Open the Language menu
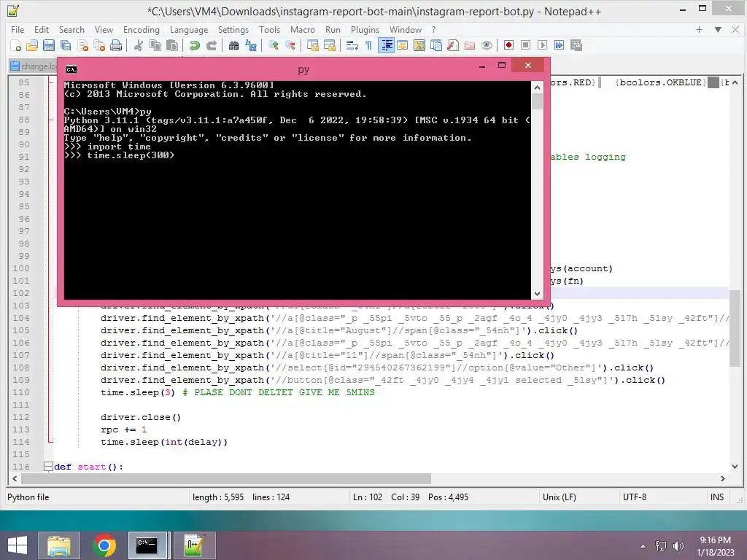 click(x=189, y=29)
